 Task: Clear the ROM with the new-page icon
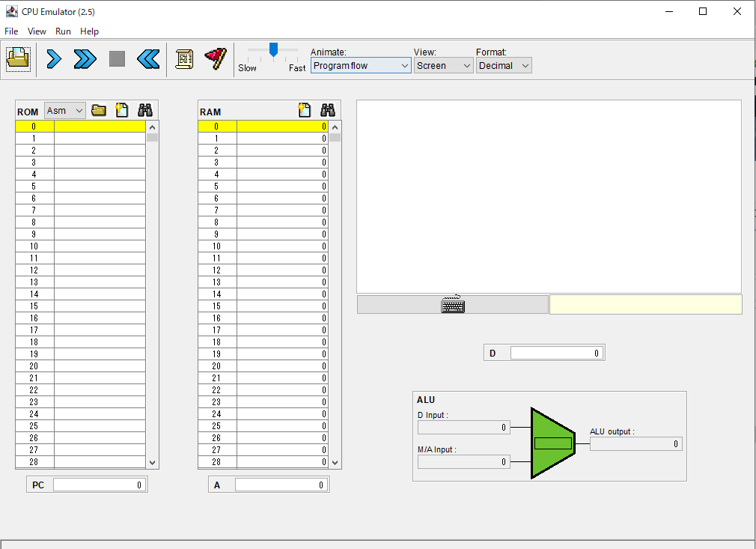click(x=121, y=111)
